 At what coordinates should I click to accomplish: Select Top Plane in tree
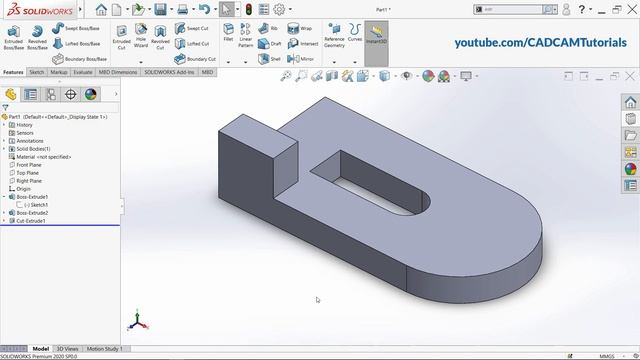[x=25, y=173]
